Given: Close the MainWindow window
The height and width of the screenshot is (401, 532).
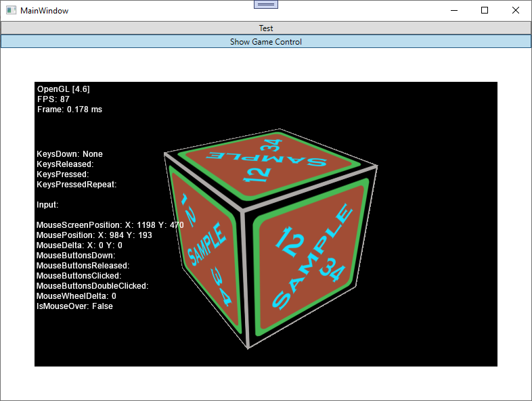Looking at the screenshot, I should tap(516, 11).
